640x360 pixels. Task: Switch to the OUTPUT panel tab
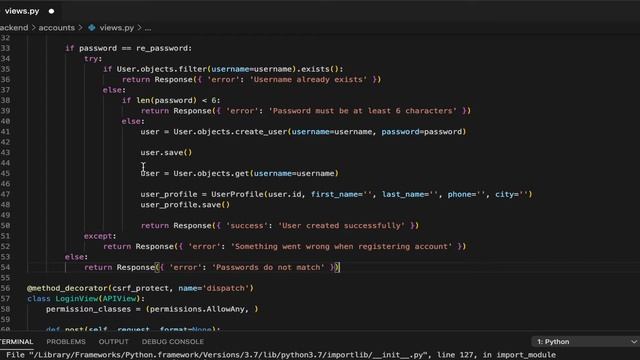[x=113, y=342]
